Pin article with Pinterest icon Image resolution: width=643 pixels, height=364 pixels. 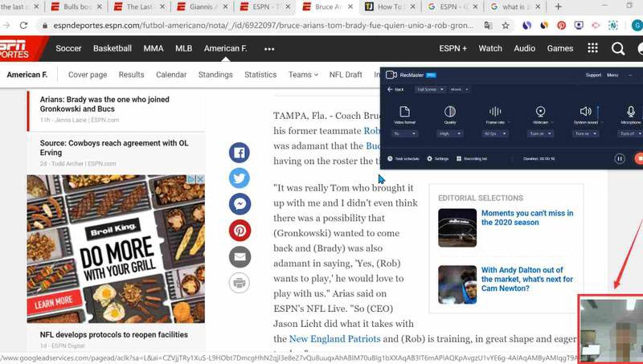tap(239, 231)
